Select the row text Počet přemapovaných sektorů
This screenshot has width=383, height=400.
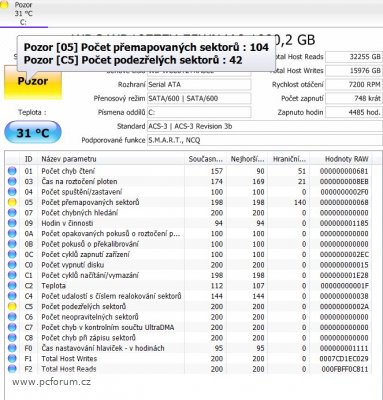coord(90,202)
